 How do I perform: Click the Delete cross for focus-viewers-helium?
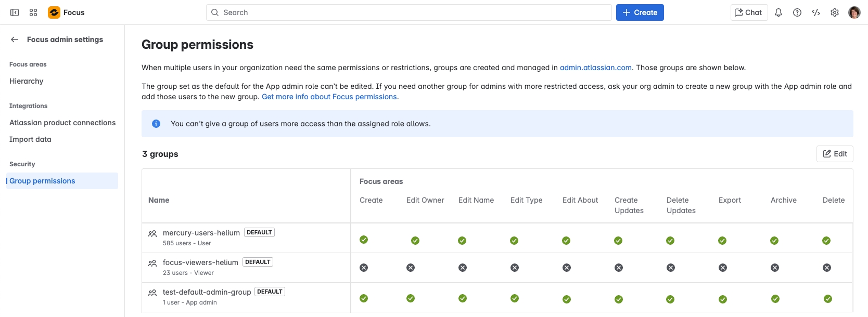827,268
